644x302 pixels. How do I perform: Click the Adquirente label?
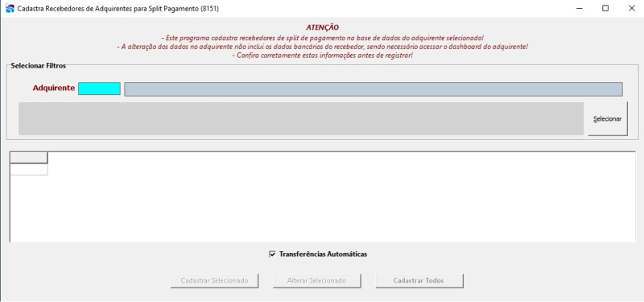point(54,88)
